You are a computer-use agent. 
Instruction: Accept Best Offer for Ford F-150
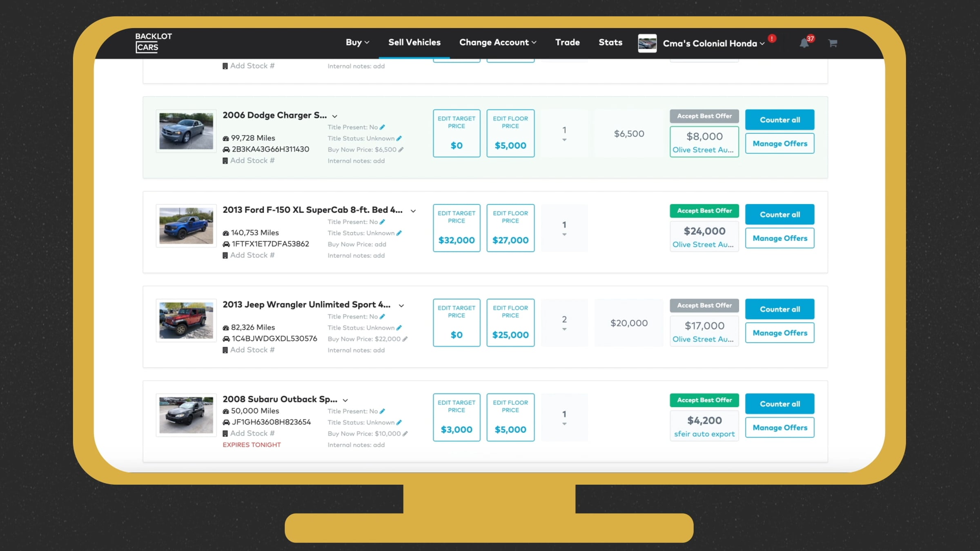point(704,211)
